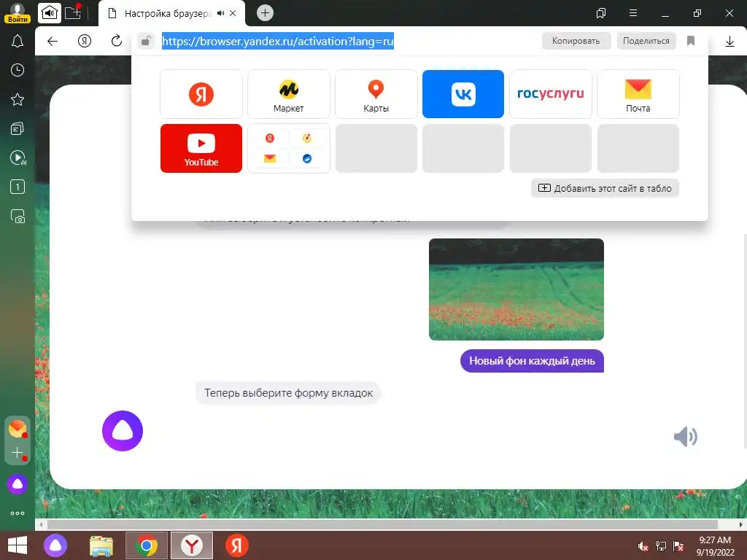
Task: Click the Теперь выберите форму вкладок message
Action: pyautogui.click(x=288, y=393)
